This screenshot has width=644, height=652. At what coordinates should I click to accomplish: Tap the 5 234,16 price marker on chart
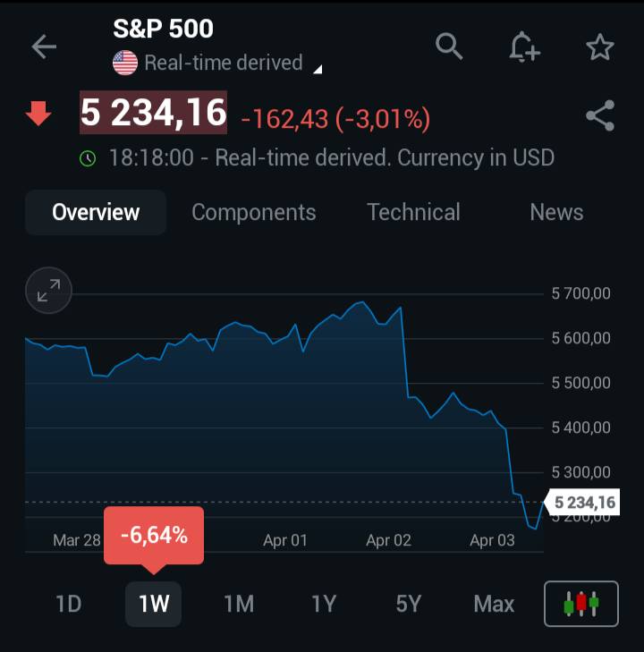(x=582, y=503)
